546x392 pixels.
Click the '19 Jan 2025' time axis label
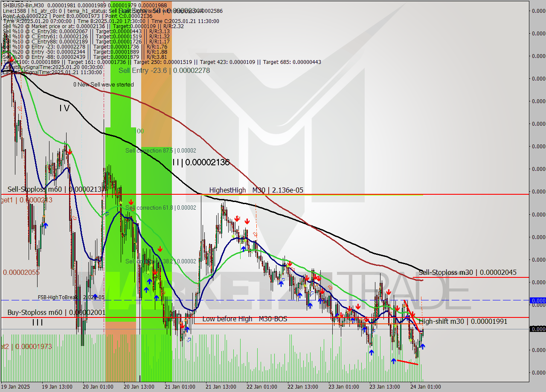pyautogui.click(x=16, y=386)
